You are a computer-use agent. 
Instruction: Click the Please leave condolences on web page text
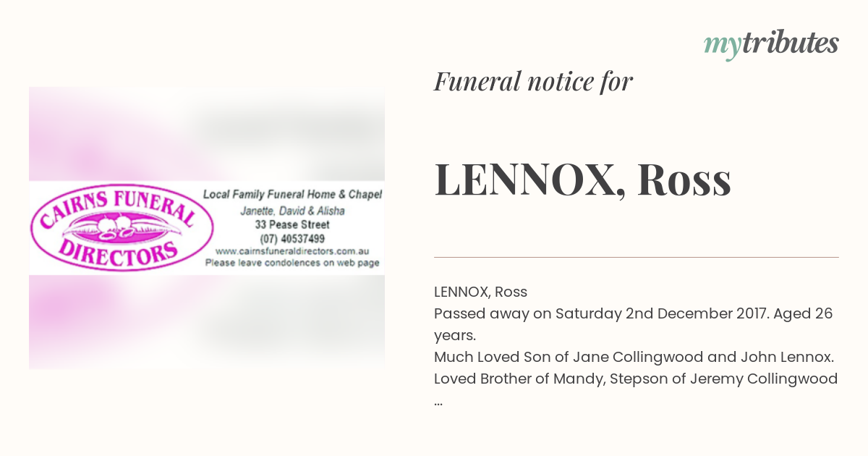click(x=292, y=263)
